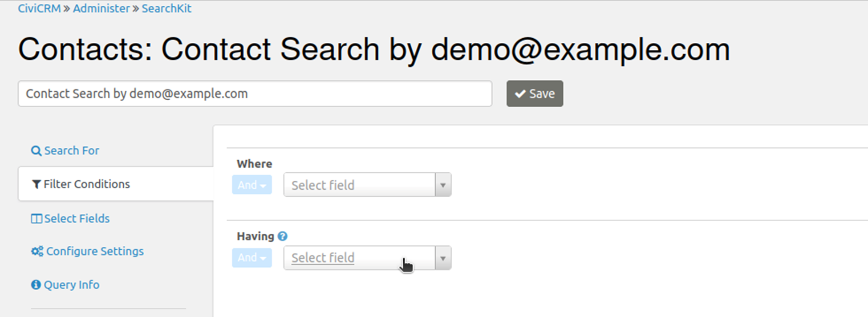
Task: Click the checkmark icon on Save button
Action: (x=520, y=94)
